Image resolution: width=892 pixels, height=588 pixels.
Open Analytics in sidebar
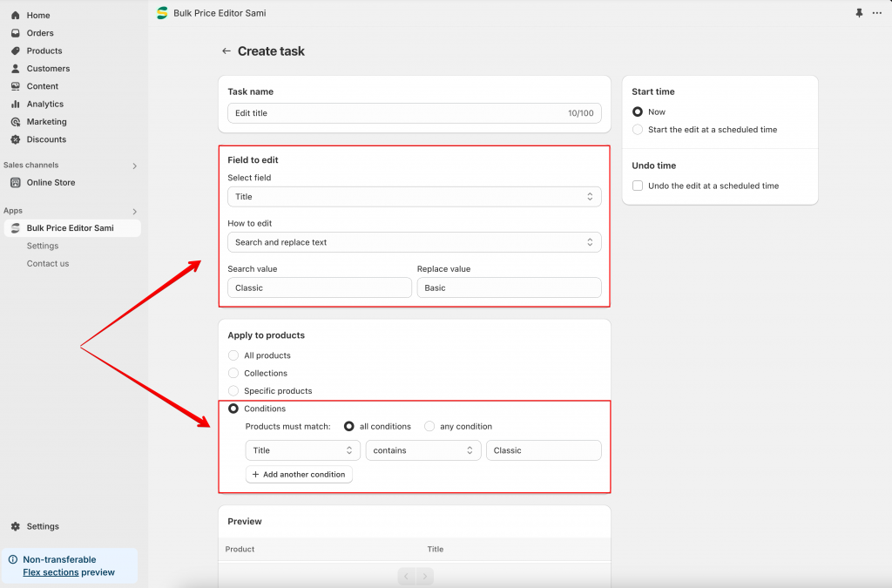[x=45, y=104]
